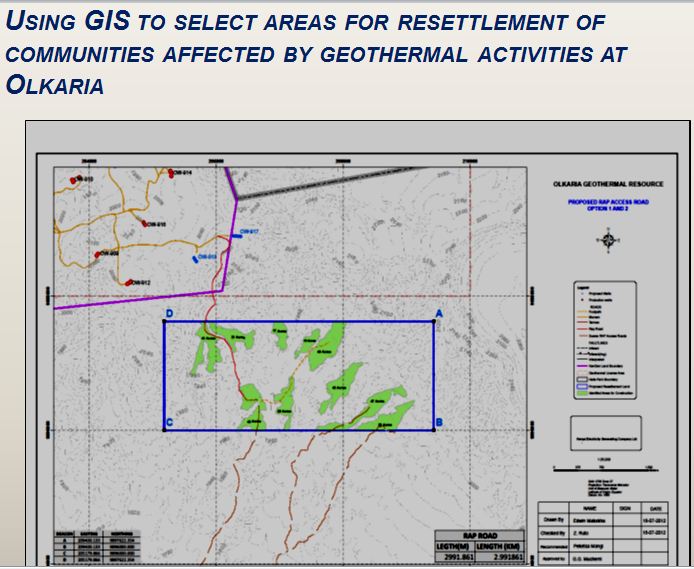
Task: Click the green legend swatch for identified areas
Action: [581, 395]
